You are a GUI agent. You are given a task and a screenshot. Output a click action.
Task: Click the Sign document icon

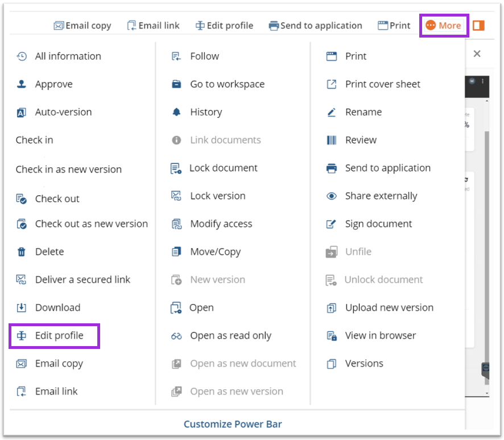(x=331, y=224)
